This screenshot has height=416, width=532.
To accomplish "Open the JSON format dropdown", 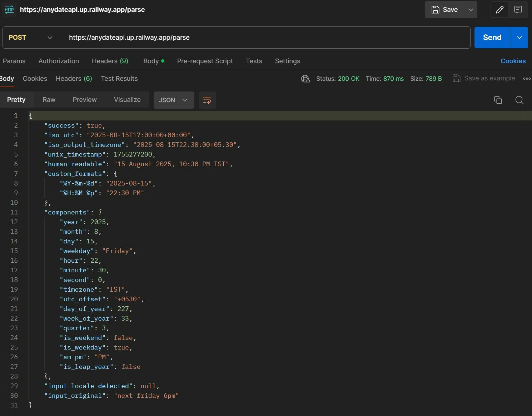I will pos(174,100).
